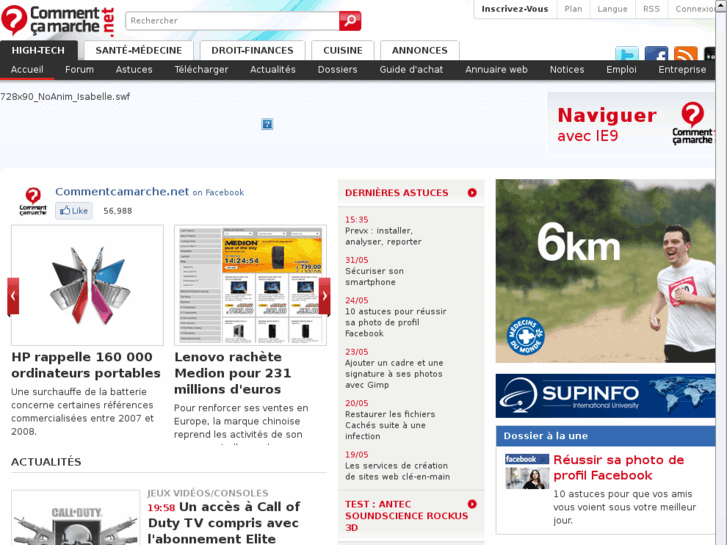Screen dimensions: 727x545
Task: Open services de création de sites tip
Action: pyautogui.click(x=397, y=471)
